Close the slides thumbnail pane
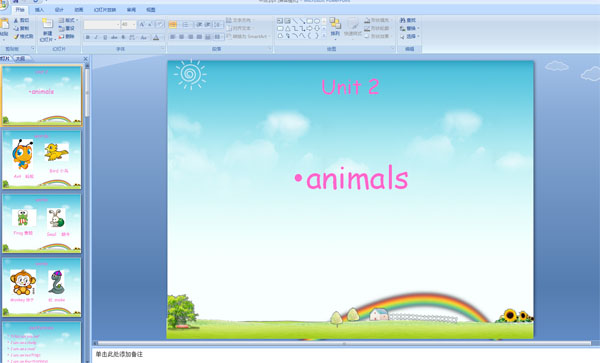The width and height of the screenshot is (600, 363). tap(86, 59)
